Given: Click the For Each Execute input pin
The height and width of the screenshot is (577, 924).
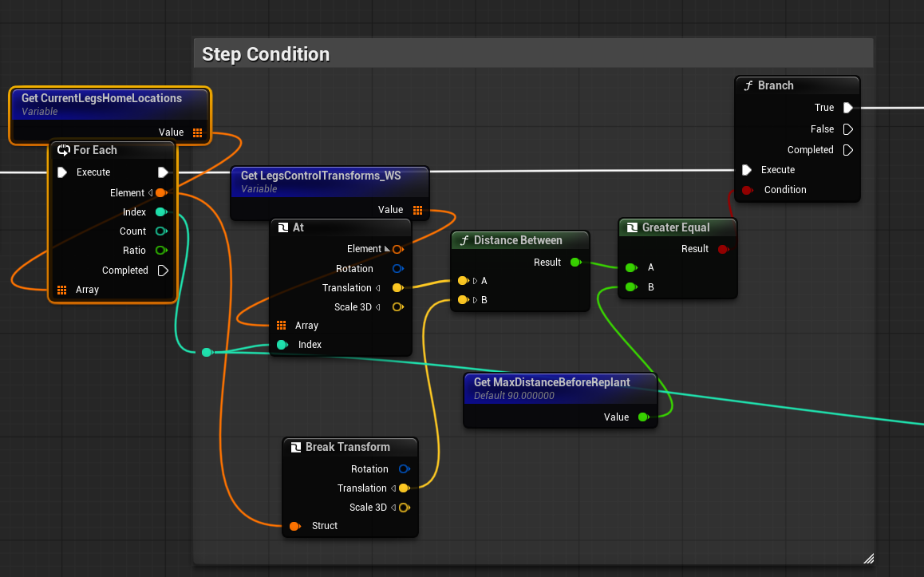Looking at the screenshot, I should pos(62,172).
